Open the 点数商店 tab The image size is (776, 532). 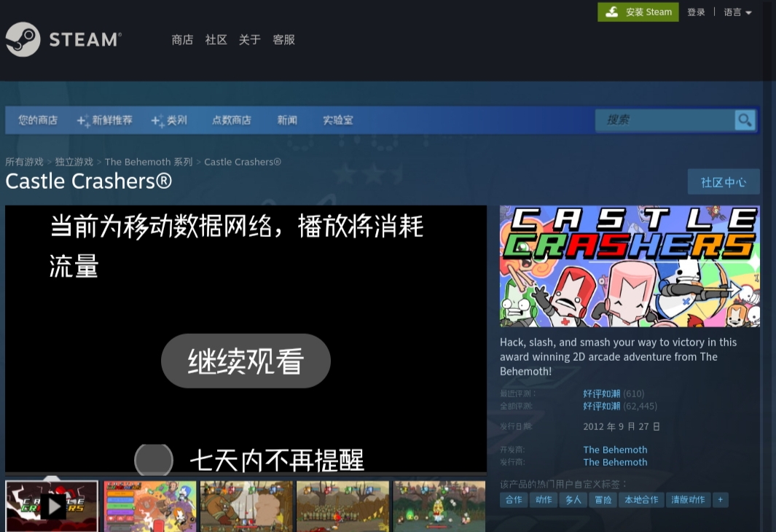click(232, 120)
